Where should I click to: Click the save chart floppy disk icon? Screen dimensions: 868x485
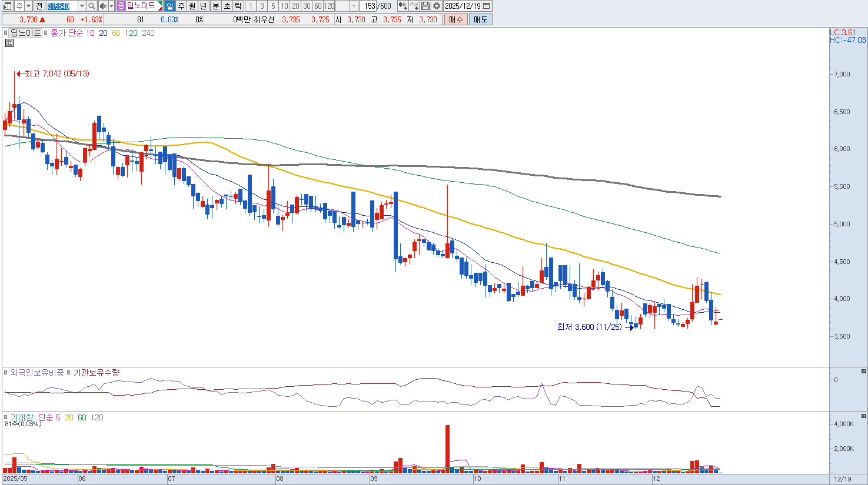point(425,6)
